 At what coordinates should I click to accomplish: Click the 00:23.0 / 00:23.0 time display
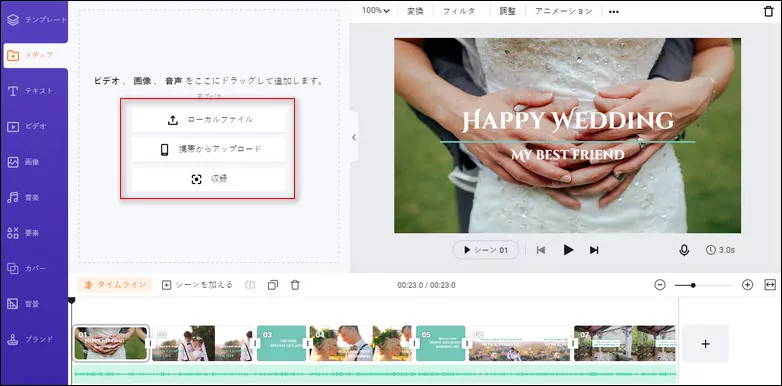pos(426,285)
